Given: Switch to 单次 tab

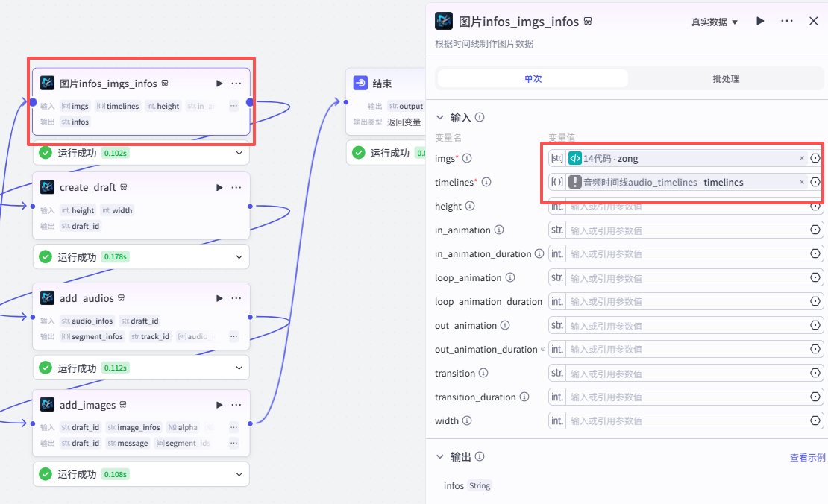Looking at the screenshot, I should pos(533,78).
